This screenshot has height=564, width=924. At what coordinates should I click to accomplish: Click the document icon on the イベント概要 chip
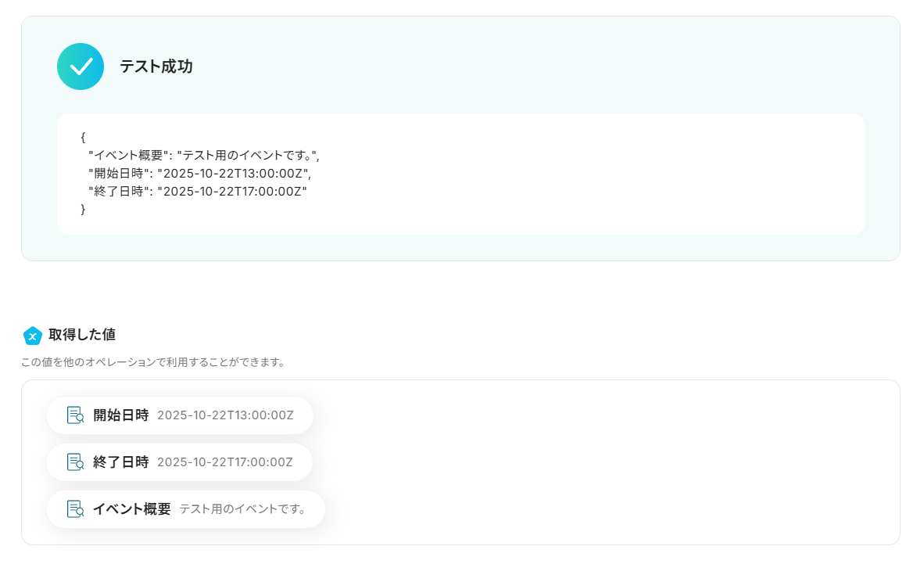point(75,509)
